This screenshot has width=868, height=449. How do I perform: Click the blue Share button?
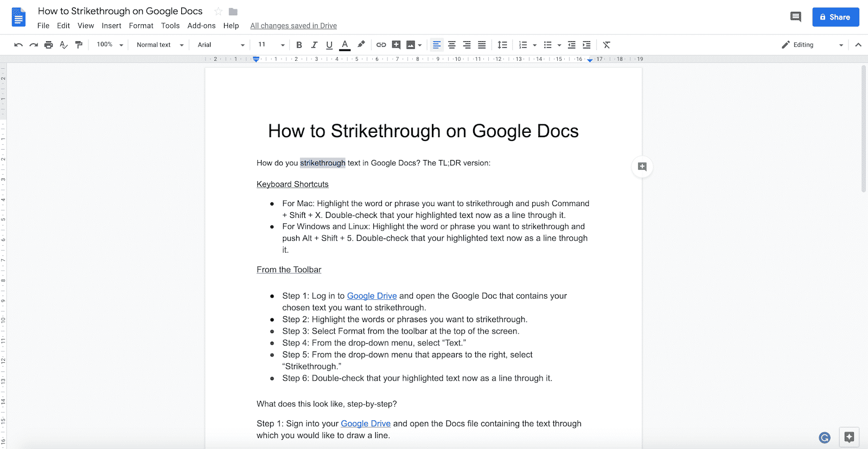(835, 17)
